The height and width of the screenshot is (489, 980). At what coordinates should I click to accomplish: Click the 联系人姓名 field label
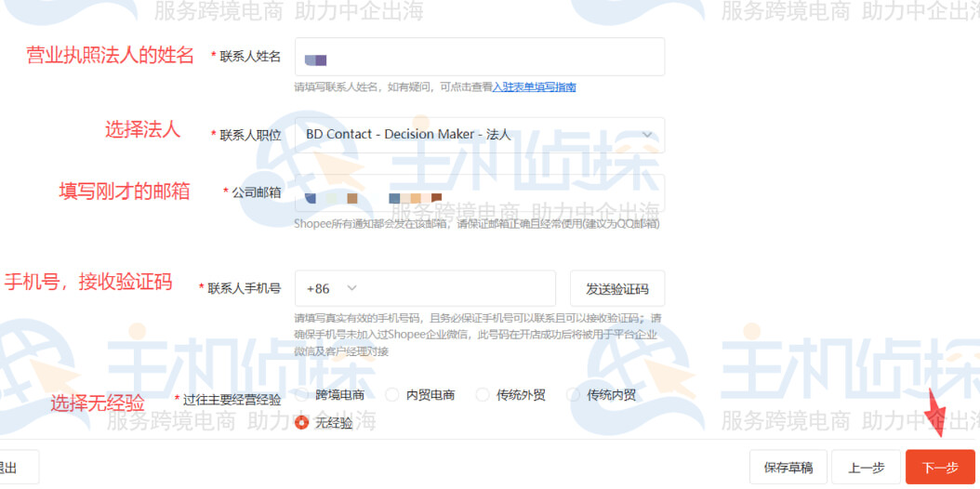[250, 57]
